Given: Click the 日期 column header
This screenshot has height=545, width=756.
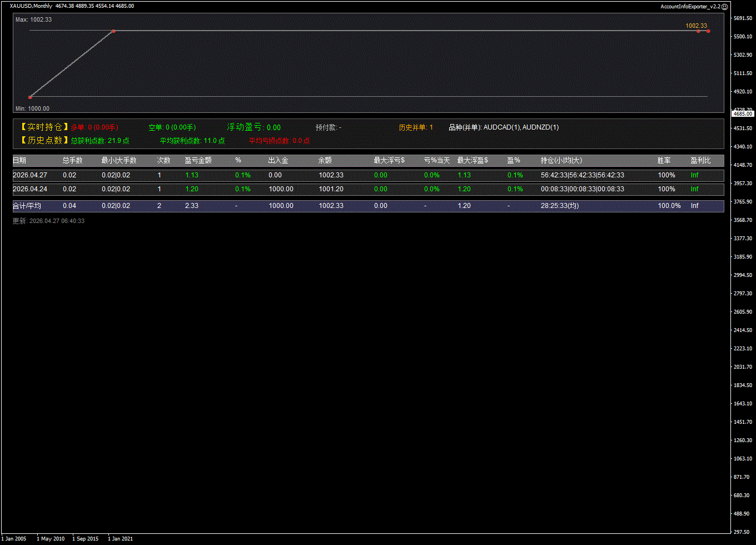Looking at the screenshot, I should (x=19, y=161).
